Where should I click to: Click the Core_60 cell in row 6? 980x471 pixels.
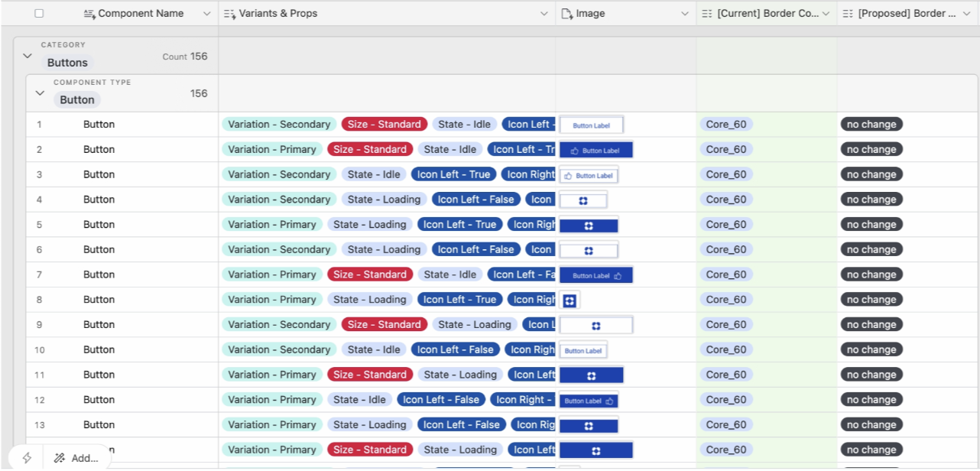[x=726, y=249]
